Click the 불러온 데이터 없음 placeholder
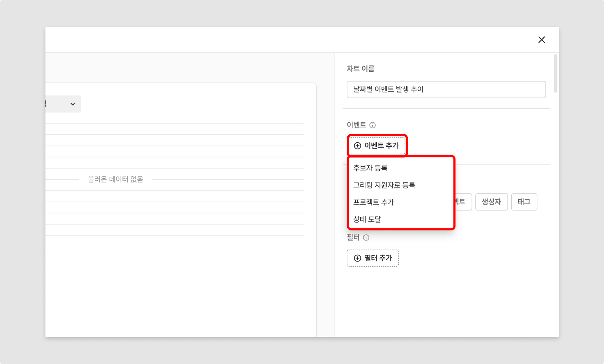 (x=115, y=179)
